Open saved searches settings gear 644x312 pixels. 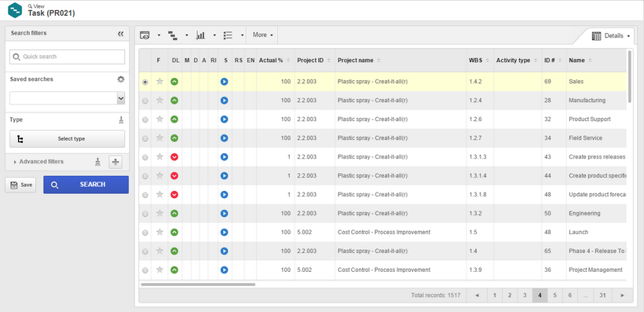pos(121,79)
